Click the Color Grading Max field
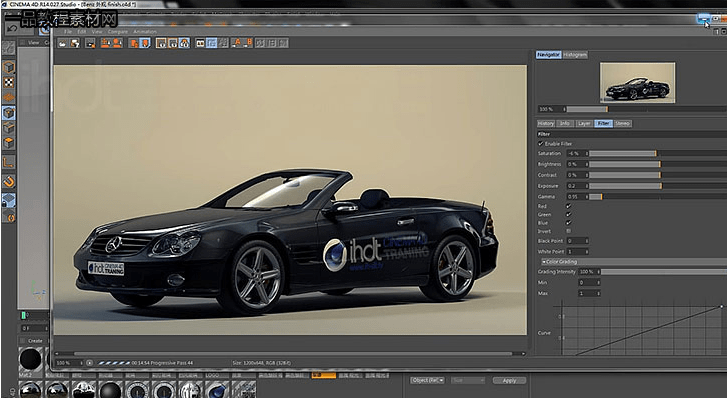This screenshot has height=398, width=727. click(589, 294)
